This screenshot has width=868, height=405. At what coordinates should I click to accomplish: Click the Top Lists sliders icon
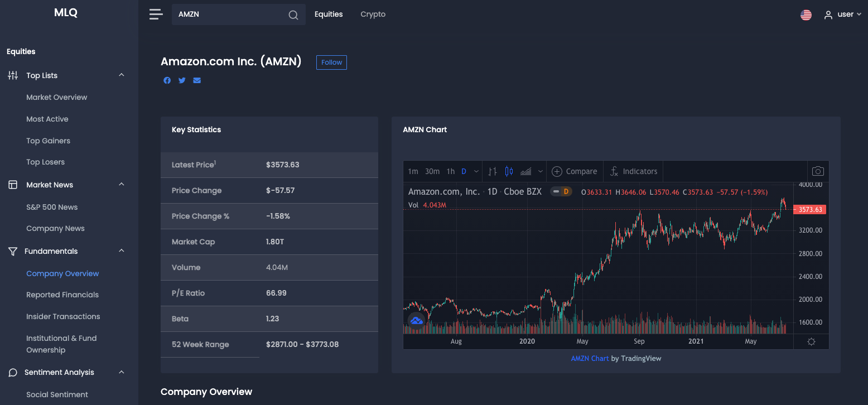pos(13,75)
